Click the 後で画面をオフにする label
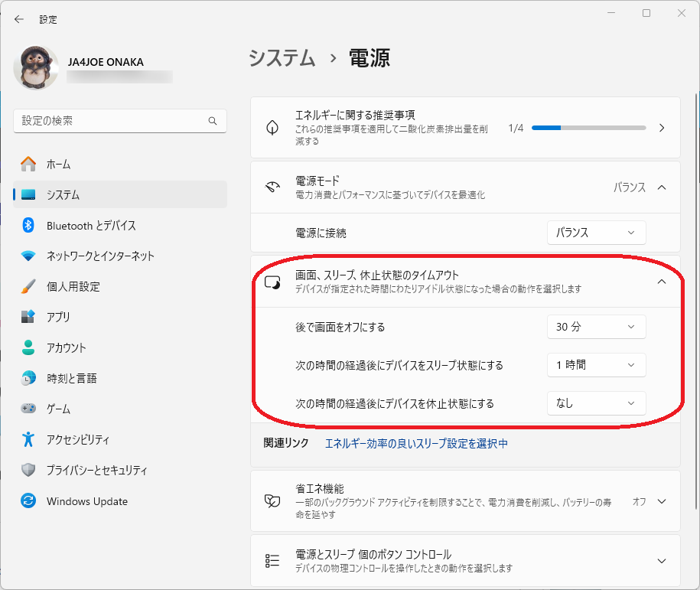The width and height of the screenshot is (700, 590). click(340, 327)
